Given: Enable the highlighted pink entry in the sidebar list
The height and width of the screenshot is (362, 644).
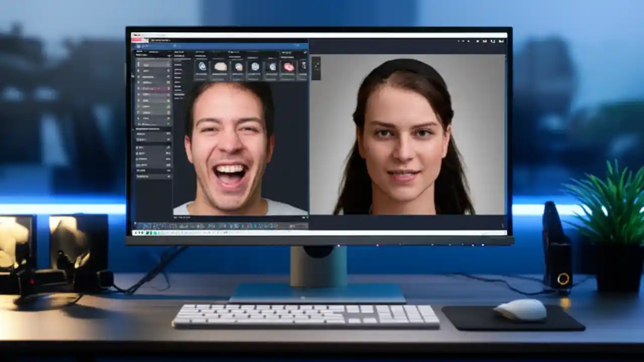Looking at the screenshot, I should [x=152, y=88].
